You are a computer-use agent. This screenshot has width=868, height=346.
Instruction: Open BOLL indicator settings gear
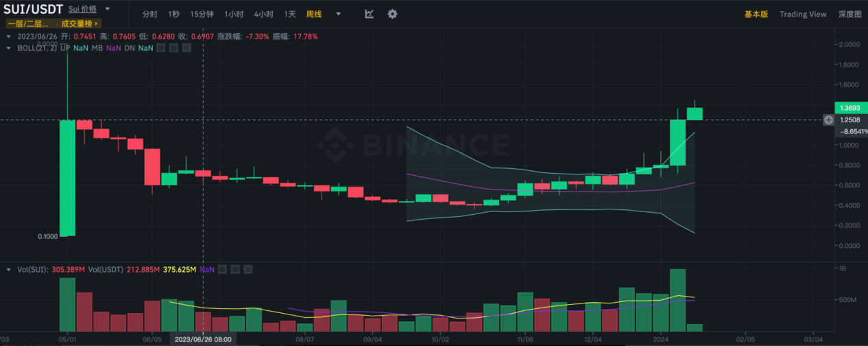tap(174, 48)
